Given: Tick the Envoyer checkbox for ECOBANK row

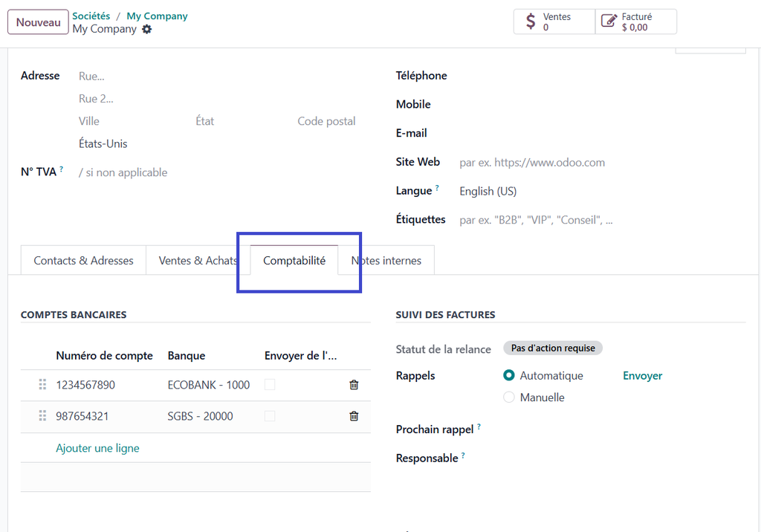Looking at the screenshot, I should 270,385.
